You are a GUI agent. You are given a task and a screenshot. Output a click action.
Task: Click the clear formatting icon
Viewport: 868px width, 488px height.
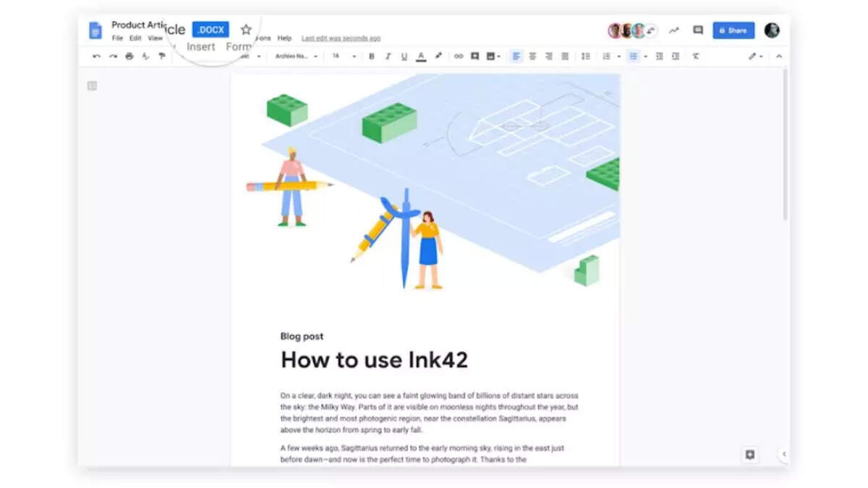pyautogui.click(x=695, y=56)
